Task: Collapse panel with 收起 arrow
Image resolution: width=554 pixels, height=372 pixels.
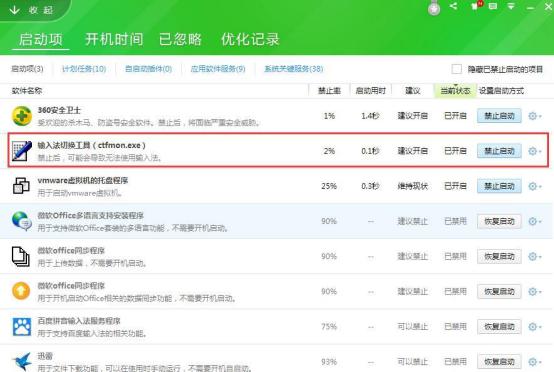Action: click(31, 10)
